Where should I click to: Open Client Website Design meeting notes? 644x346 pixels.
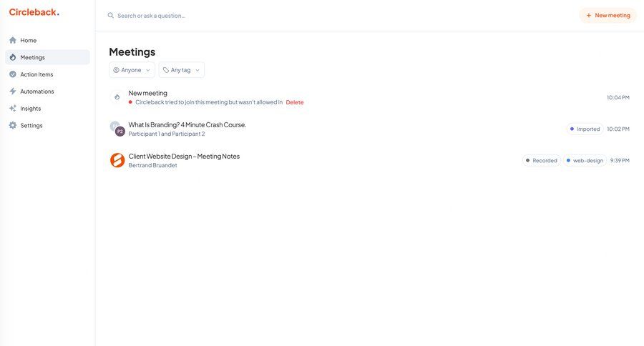pyautogui.click(x=184, y=156)
